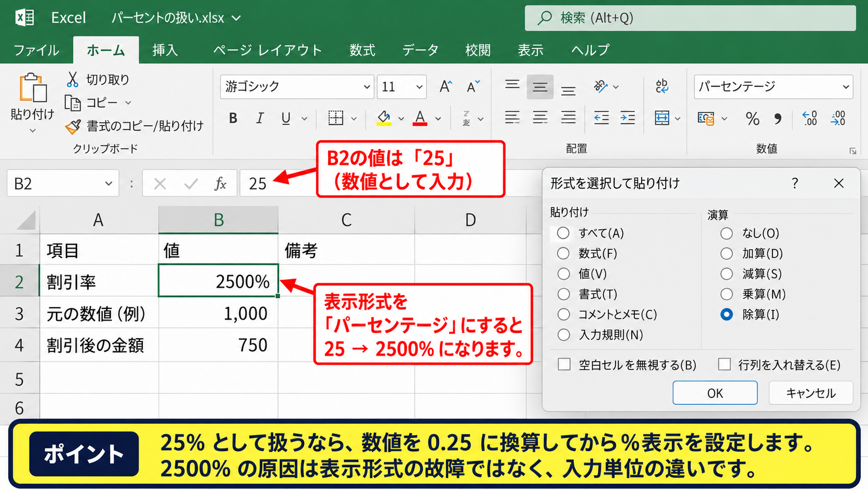868x489 pixels.
Task: Select the すべて(A) radio option
Action: pyautogui.click(x=563, y=233)
